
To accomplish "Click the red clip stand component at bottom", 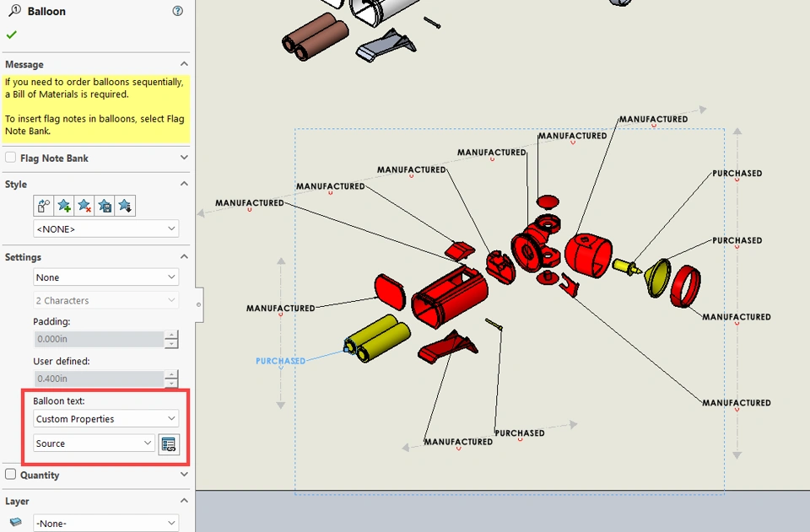I will 447,347.
